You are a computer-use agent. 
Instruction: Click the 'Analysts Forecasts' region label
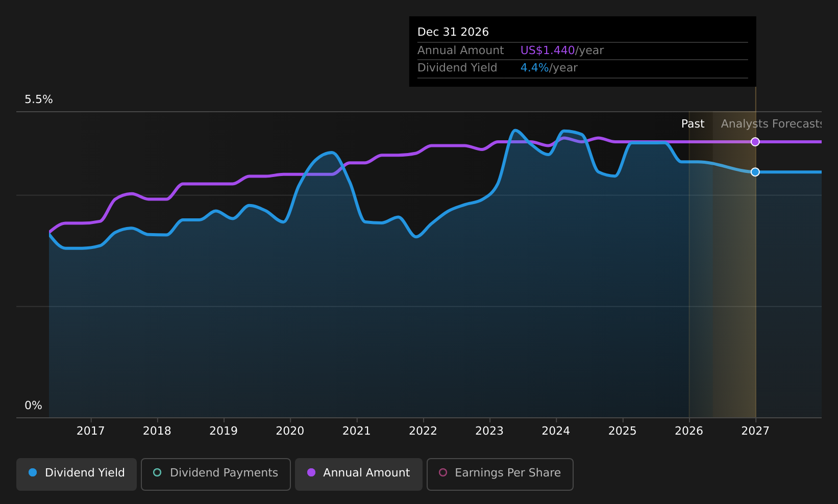[x=771, y=124]
